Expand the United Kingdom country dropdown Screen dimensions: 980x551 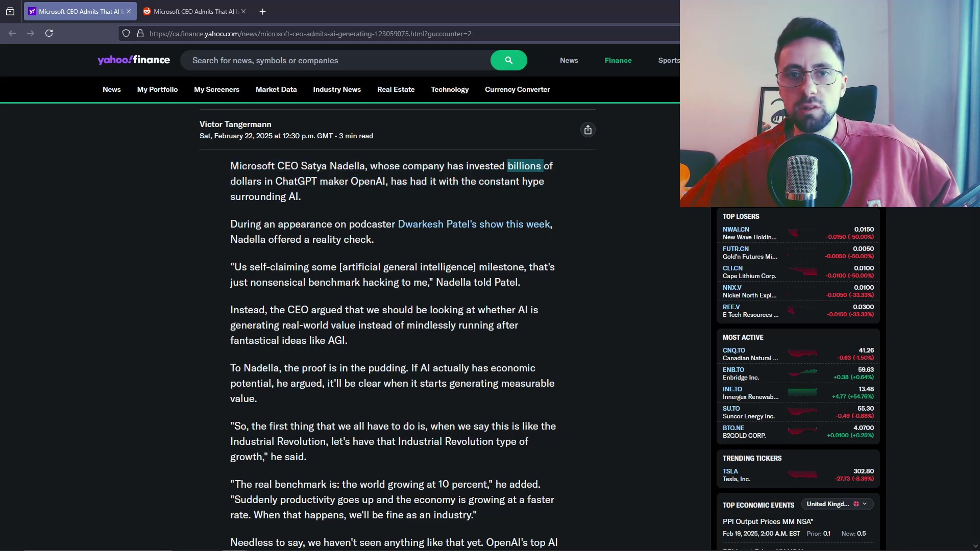[x=837, y=504]
